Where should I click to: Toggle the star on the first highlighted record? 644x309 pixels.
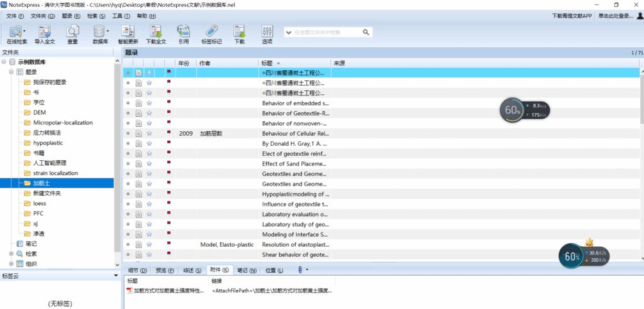(x=150, y=73)
